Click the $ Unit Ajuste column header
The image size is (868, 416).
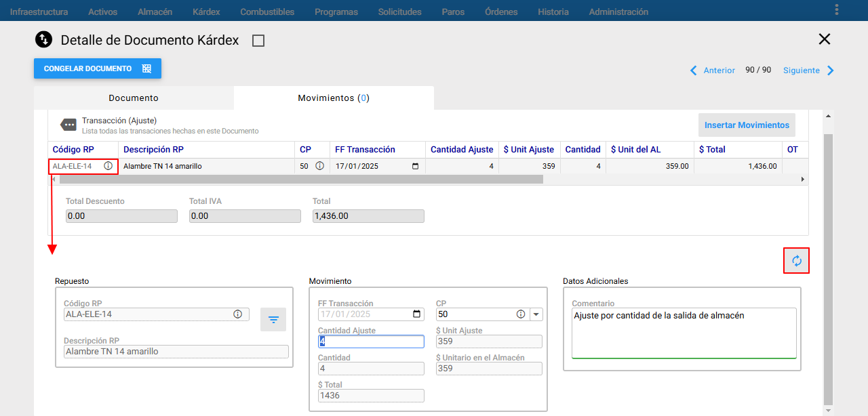point(528,150)
